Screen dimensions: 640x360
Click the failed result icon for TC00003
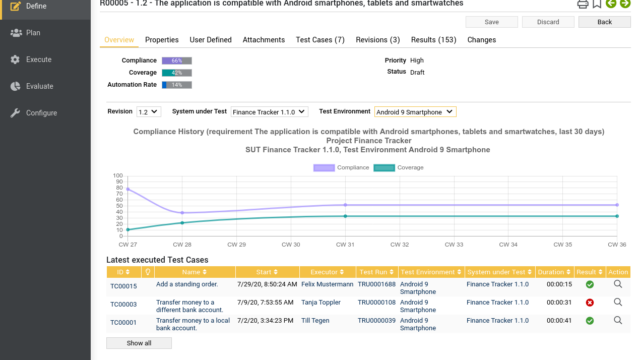pos(590,302)
